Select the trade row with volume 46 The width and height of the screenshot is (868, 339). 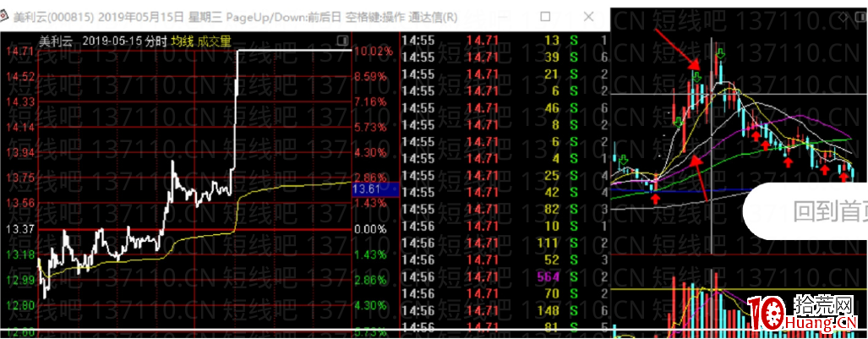(505, 107)
